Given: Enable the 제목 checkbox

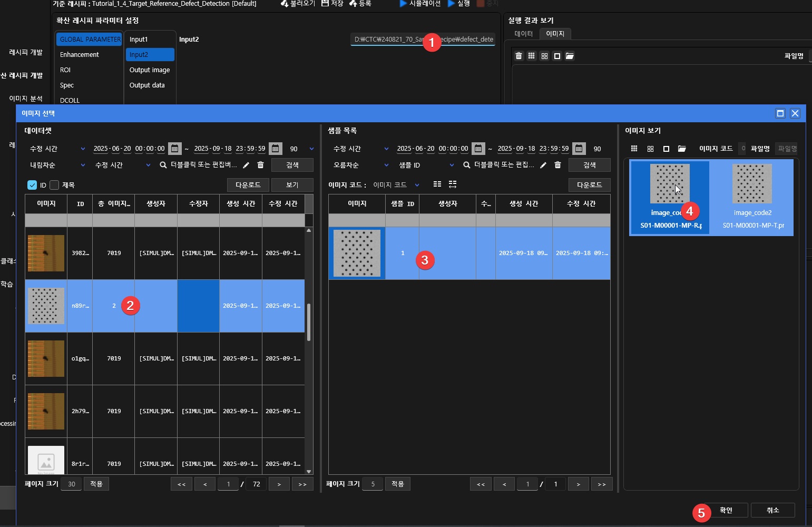Looking at the screenshot, I should pyautogui.click(x=54, y=185).
